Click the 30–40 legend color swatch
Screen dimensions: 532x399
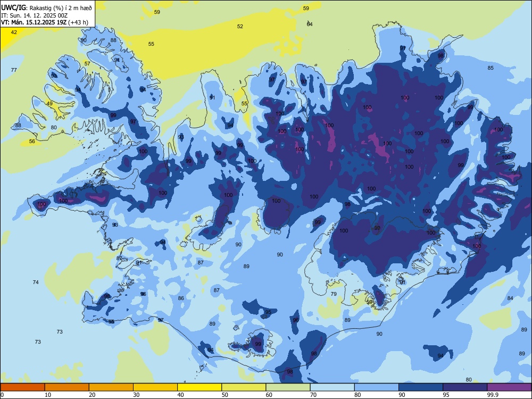(x=155, y=387)
